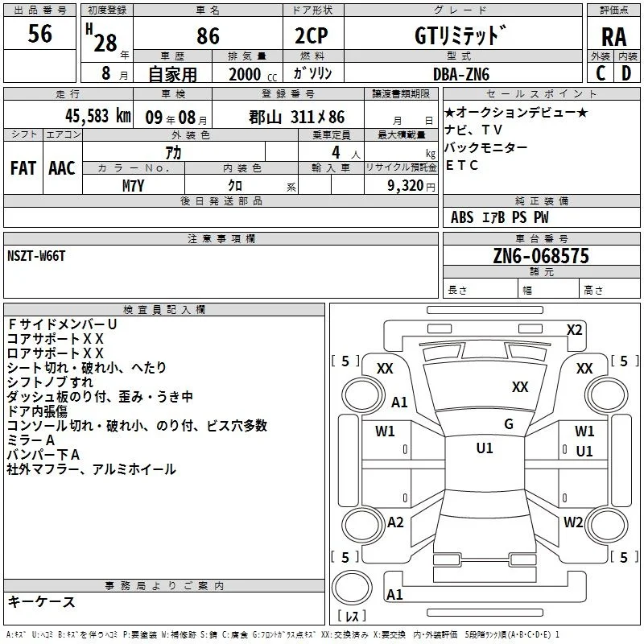Select "ETC" in the sales points box
This screenshot has width=644, height=644.
(461, 165)
